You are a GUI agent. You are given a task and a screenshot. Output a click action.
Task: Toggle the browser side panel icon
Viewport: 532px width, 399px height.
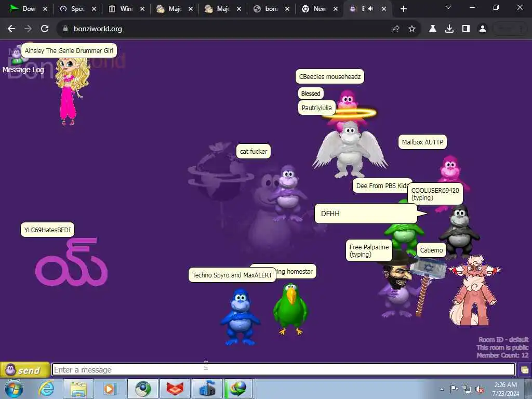[466, 29]
